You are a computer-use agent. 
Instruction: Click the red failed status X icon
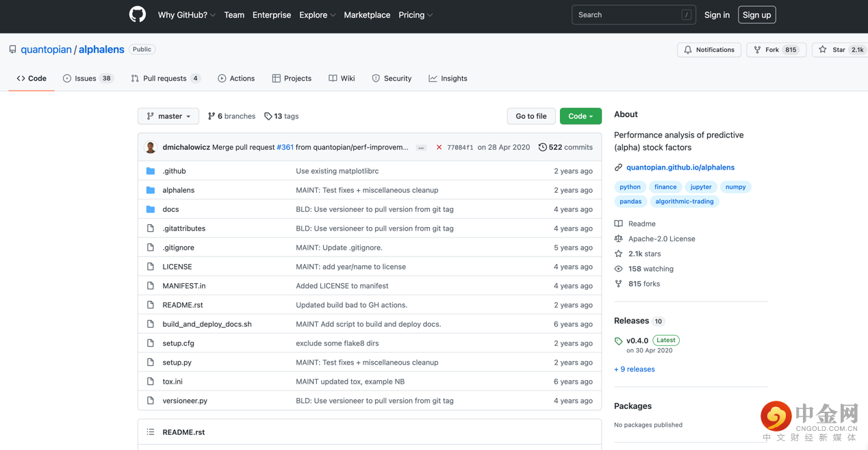[439, 147]
